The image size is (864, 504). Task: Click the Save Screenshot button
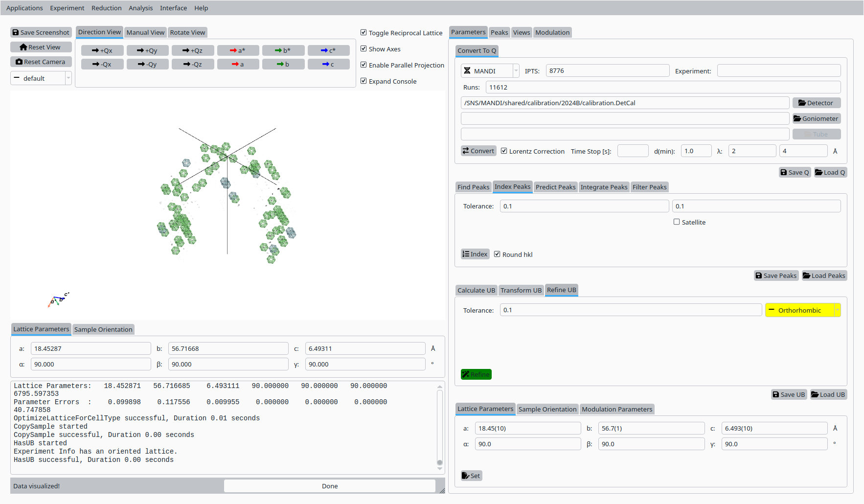(x=41, y=32)
